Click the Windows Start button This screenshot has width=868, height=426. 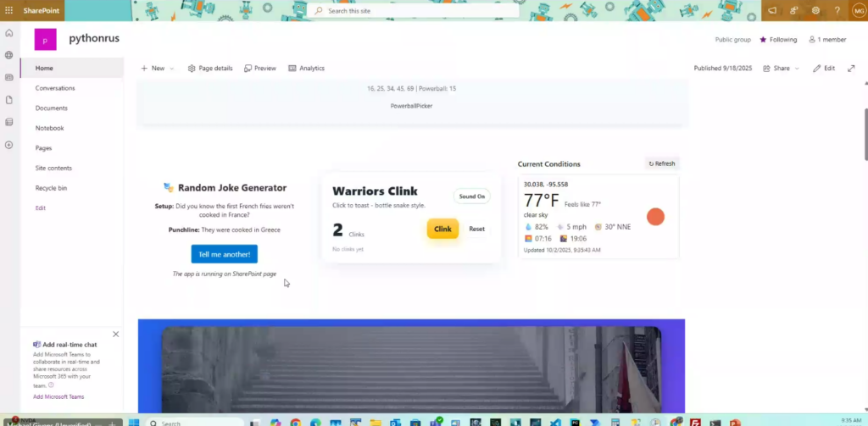click(134, 423)
